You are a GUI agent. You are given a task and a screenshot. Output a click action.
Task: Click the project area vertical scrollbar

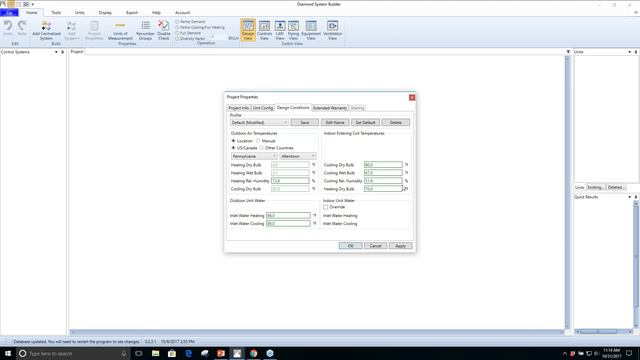click(567, 192)
